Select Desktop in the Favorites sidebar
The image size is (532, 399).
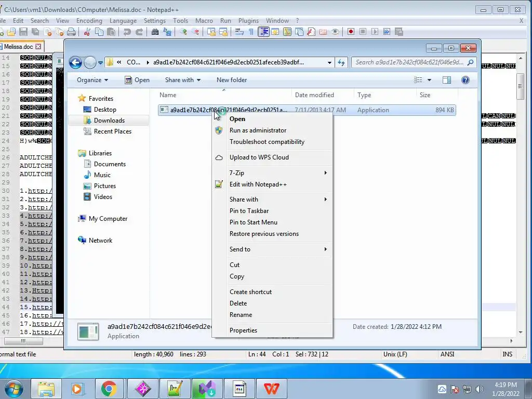coord(105,110)
